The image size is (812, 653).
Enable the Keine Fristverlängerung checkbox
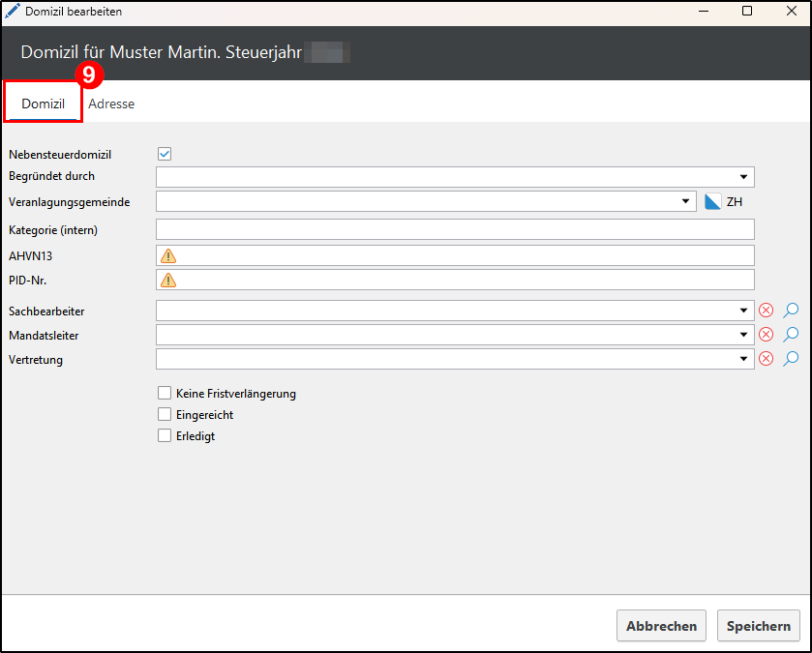click(165, 394)
